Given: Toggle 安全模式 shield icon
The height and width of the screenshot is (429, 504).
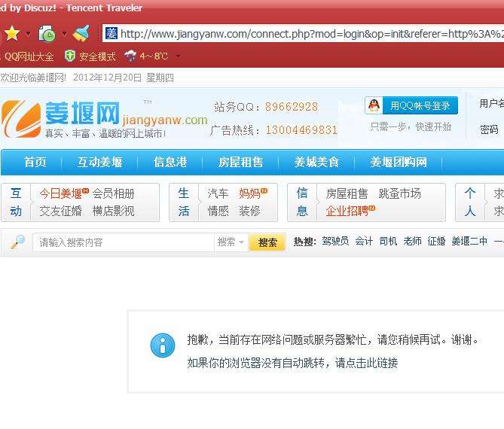Looking at the screenshot, I should [70, 56].
